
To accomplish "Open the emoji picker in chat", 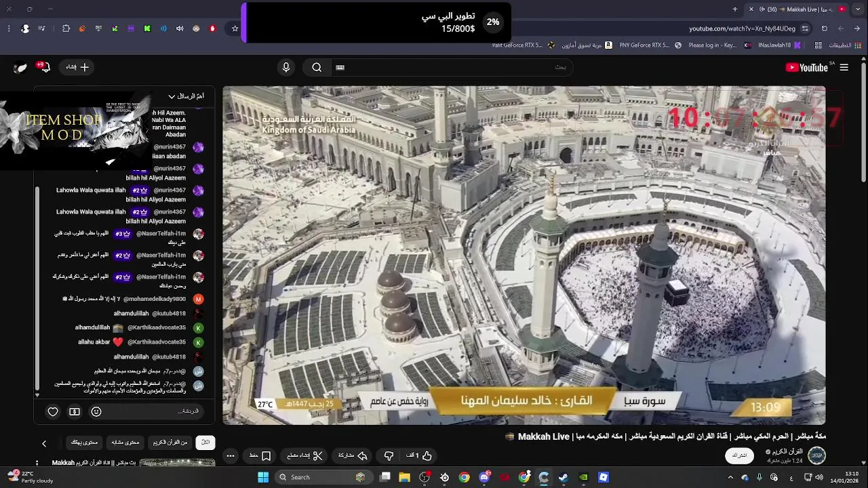I will click(96, 411).
